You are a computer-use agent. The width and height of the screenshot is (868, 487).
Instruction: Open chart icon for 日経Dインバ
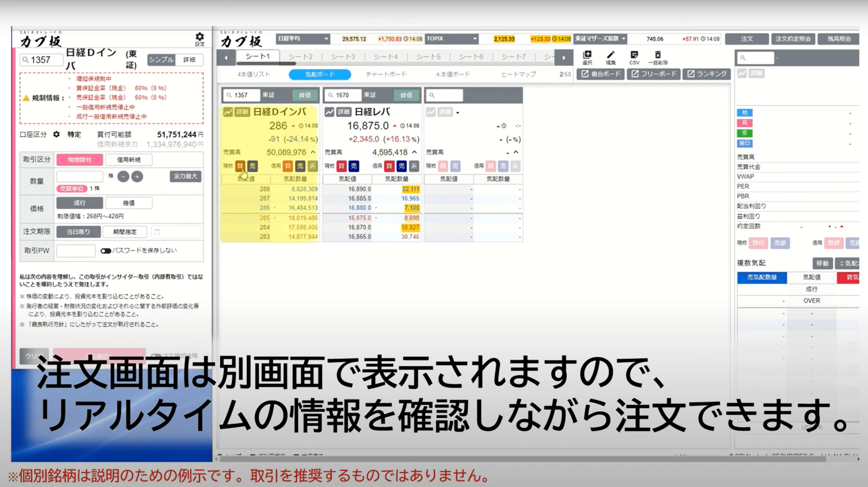pos(228,112)
